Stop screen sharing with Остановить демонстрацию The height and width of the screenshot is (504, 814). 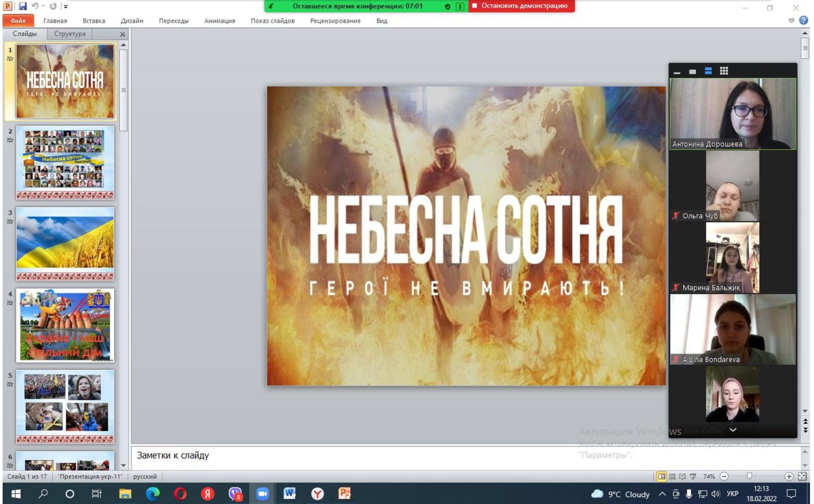click(x=521, y=6)
